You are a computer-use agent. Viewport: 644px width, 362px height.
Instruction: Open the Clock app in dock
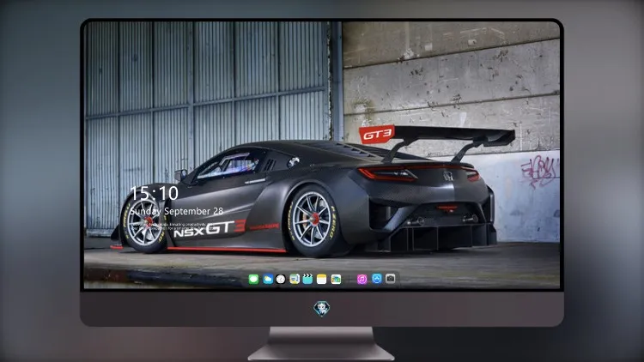coord(281,279)
